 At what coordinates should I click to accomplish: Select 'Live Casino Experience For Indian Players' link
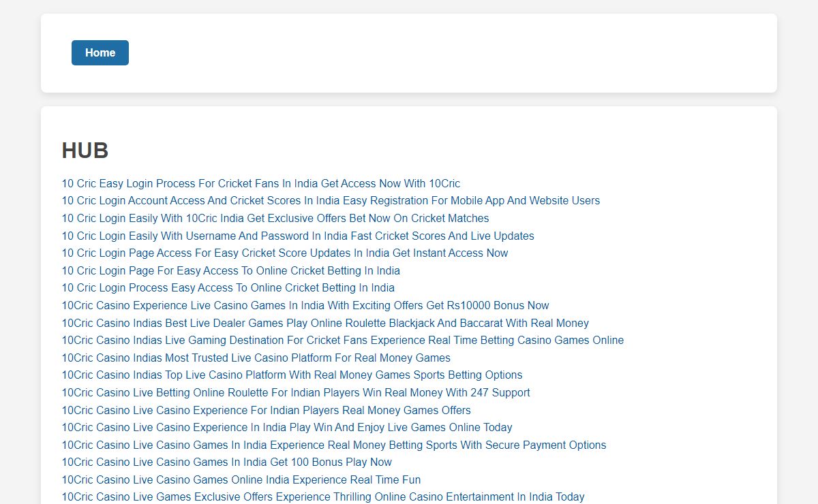pyautogui.click(x=267, y=410)
